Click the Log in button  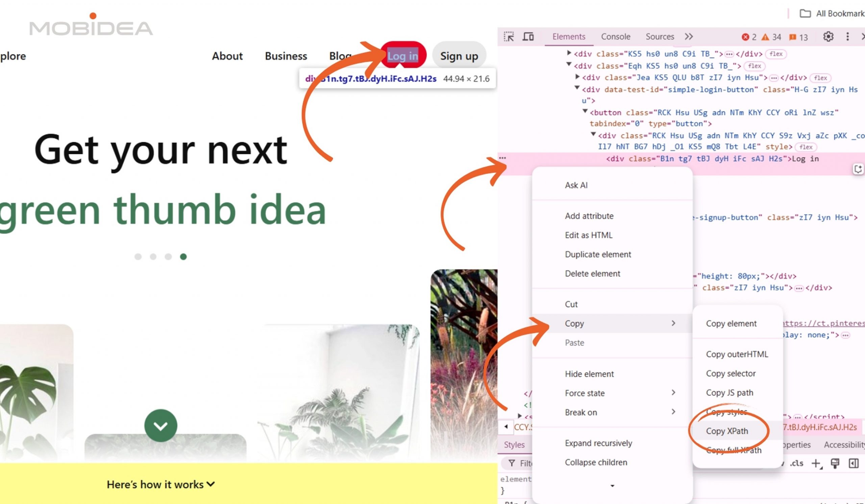(403, 55)
